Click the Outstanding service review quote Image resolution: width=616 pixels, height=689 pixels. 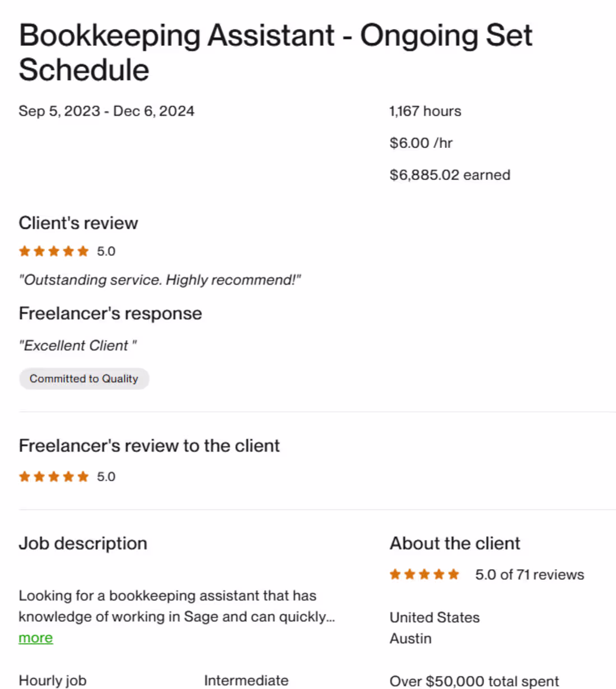160,280
